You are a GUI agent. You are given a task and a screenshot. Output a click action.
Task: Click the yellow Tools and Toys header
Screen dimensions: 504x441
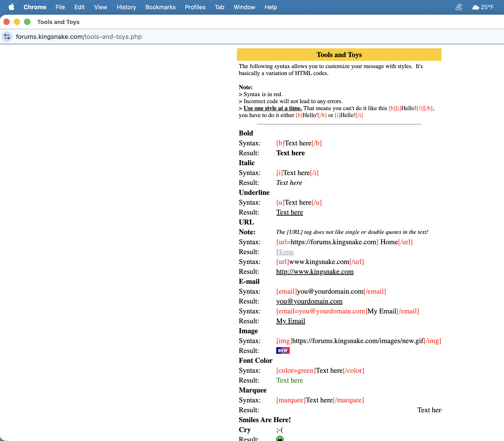[x=339, y=55]
